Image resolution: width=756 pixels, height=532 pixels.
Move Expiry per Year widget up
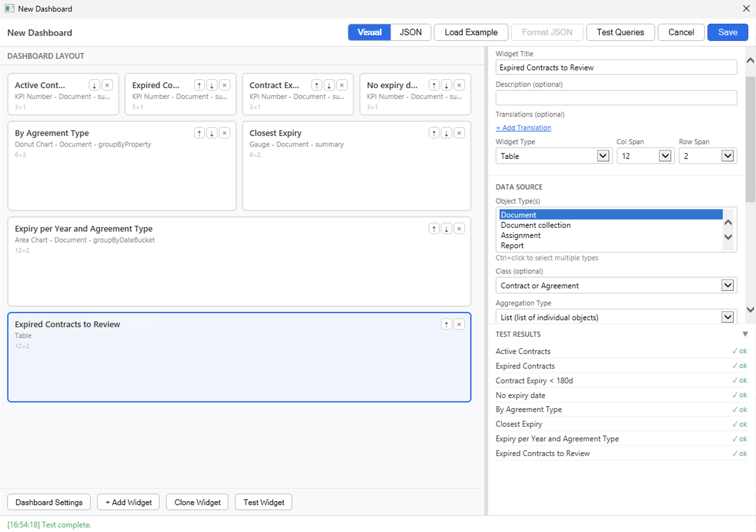[434, 229]
